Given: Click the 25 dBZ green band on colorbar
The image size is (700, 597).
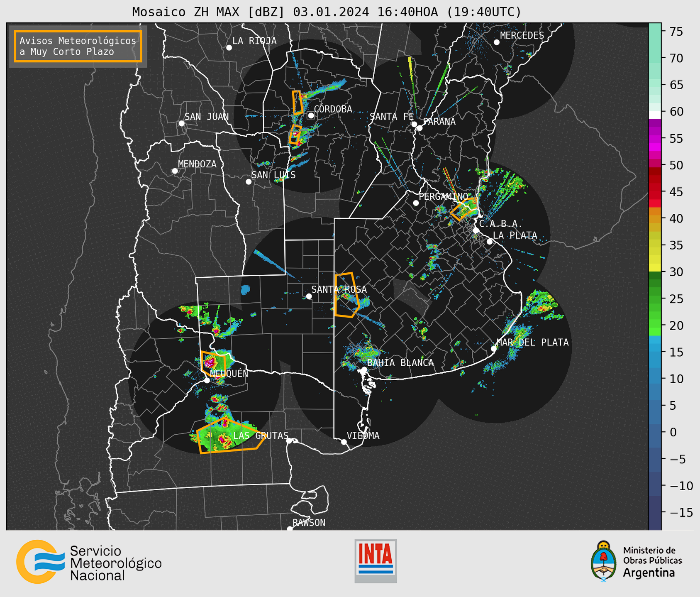Looking at the screenshot, I should [x=655, y=298].
